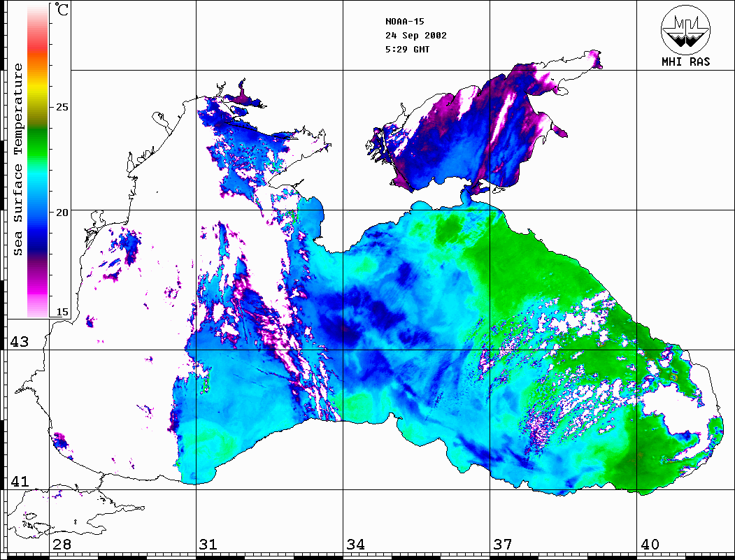Click the longitude label 37

click(x=503, y=545)
